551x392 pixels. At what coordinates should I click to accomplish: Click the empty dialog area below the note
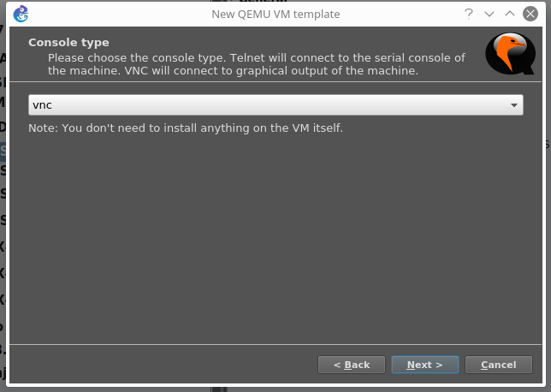[275, 240]
